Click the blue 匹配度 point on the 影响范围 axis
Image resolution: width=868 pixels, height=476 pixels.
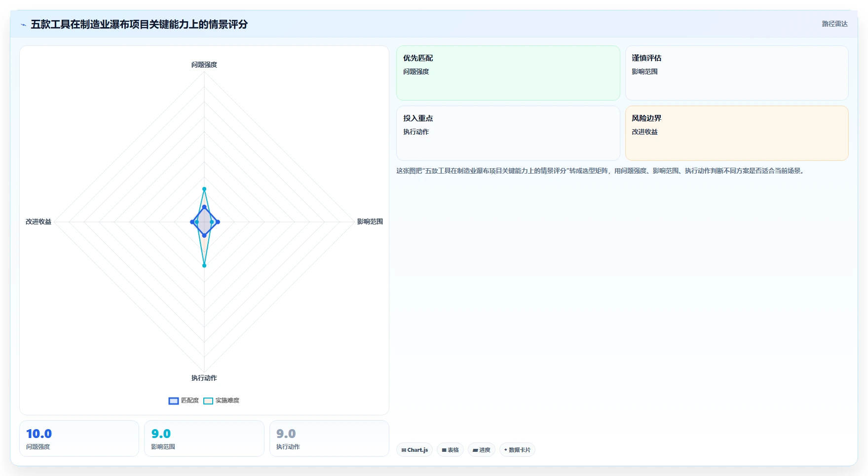(218, 222)
